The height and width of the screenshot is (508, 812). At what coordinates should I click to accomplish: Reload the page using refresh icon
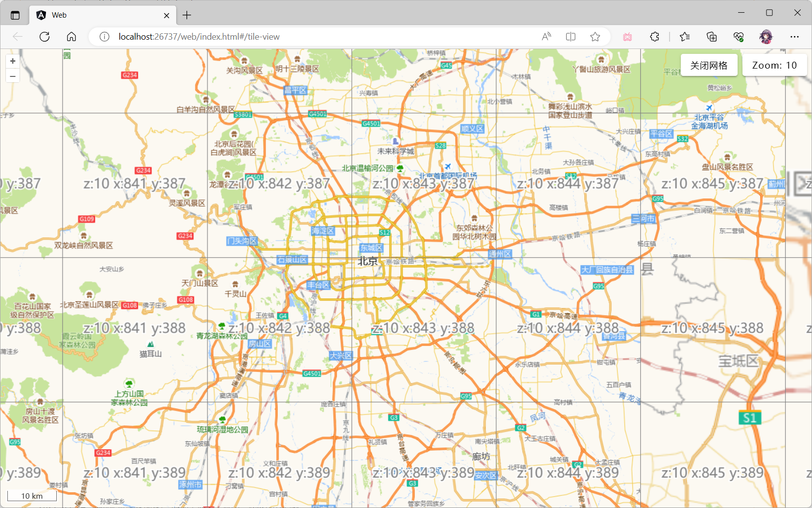coord(45,37)
